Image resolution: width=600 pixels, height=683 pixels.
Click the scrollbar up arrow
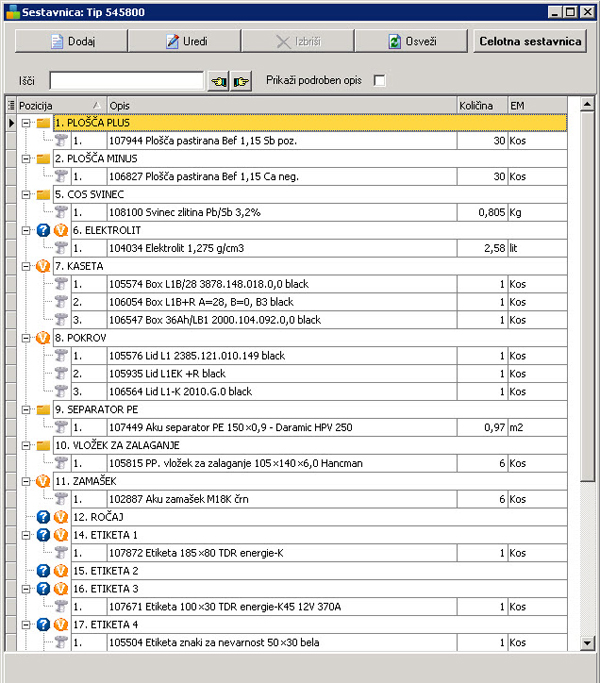pyautogui.click(x=587, y=105)
